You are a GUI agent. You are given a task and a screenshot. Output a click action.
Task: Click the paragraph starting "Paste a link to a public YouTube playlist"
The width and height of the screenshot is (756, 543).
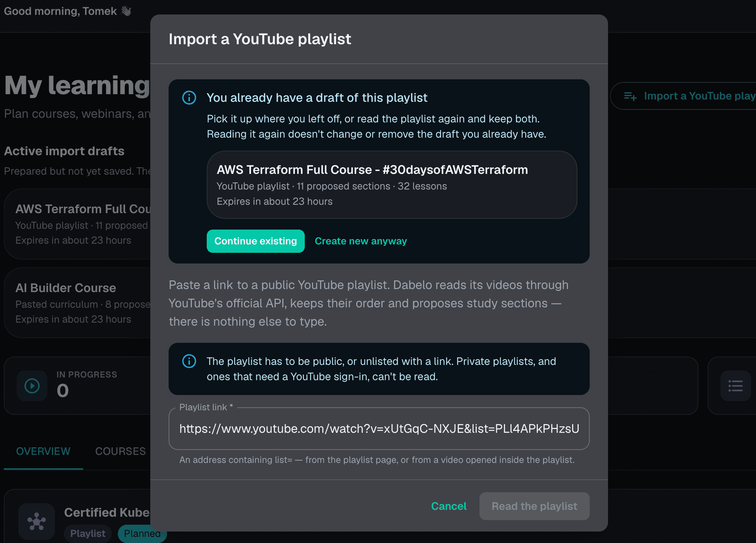[368, 303]
